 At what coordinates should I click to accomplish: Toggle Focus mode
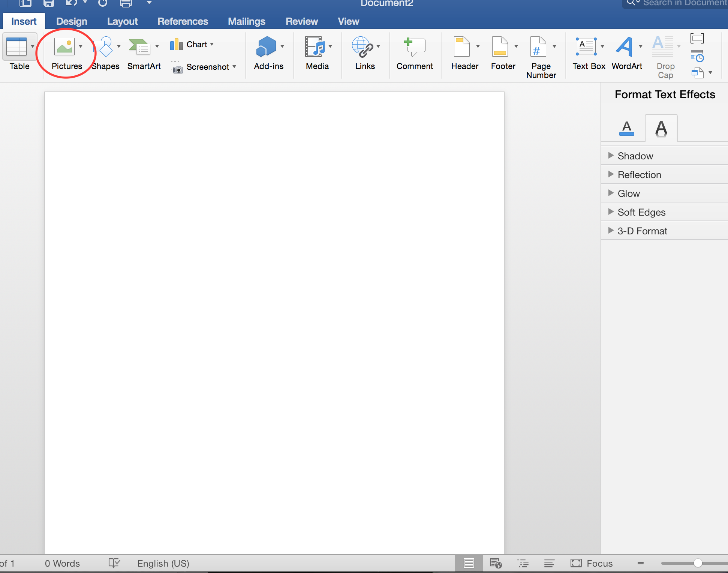point(592,563)
